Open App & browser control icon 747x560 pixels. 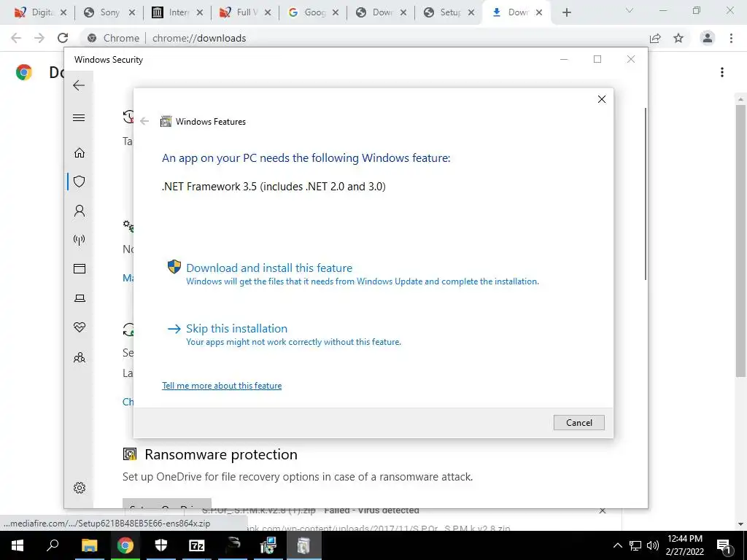(x=80, y=269)
